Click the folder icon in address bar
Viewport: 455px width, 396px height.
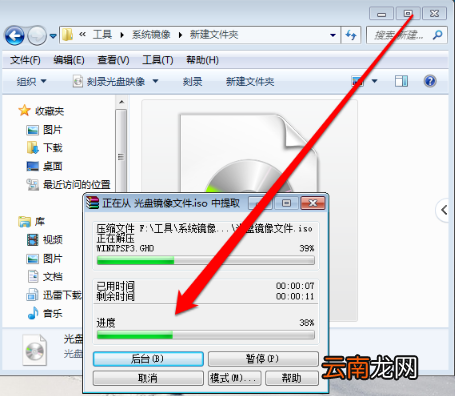pyautogui.click(x=68, y=35)
